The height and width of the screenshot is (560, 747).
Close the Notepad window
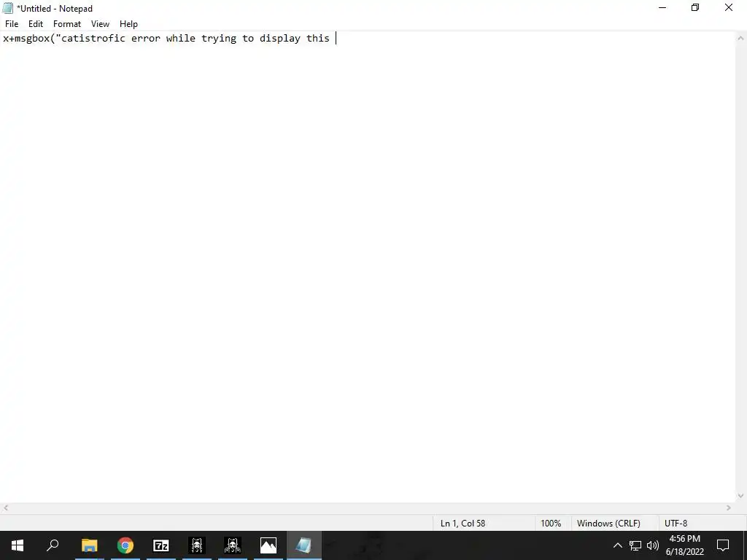tap(729, 7)
